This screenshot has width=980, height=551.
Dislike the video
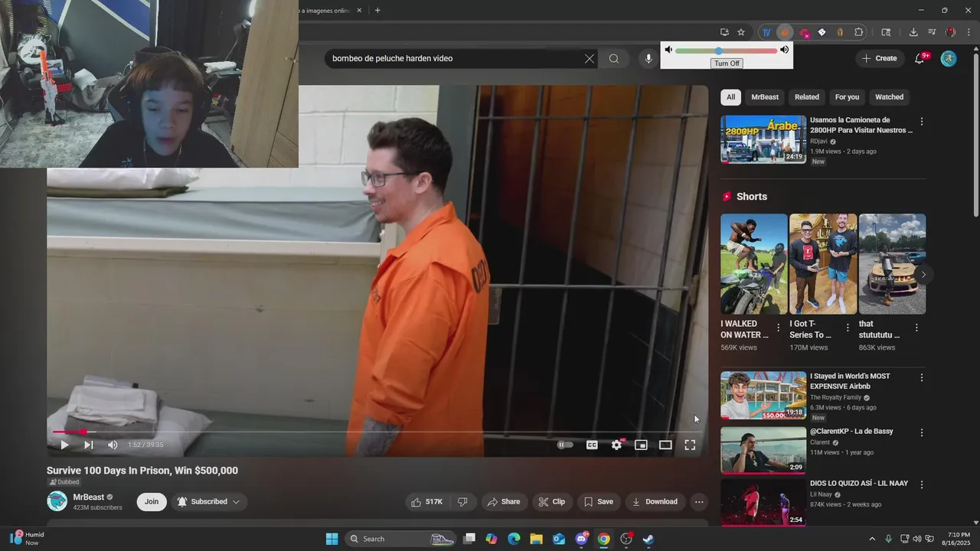pos(462,502)
